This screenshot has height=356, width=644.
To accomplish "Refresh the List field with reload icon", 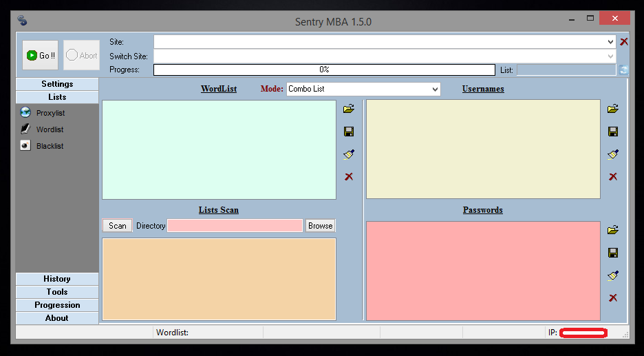I will pyautogui.click(x=623, y=70).
